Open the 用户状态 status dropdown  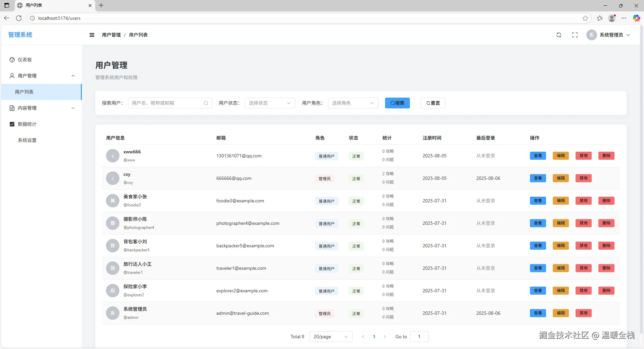pos(270,103)
